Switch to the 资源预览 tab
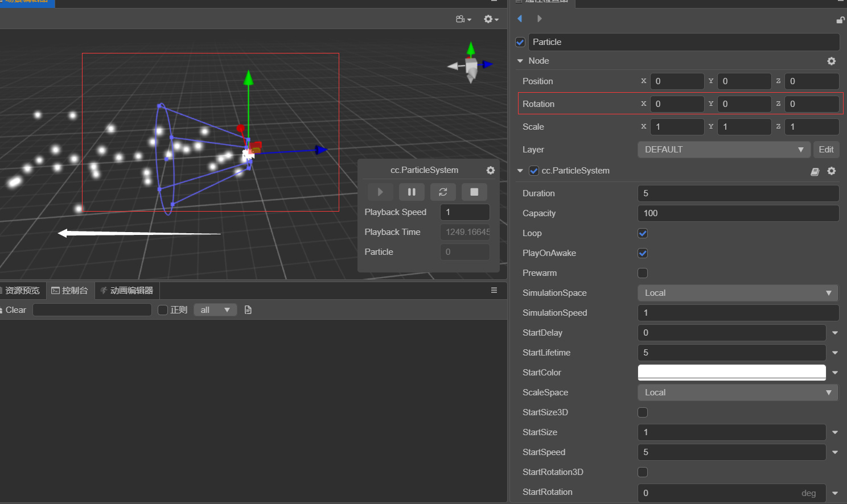Screen dimensions: 847x504 22,291
